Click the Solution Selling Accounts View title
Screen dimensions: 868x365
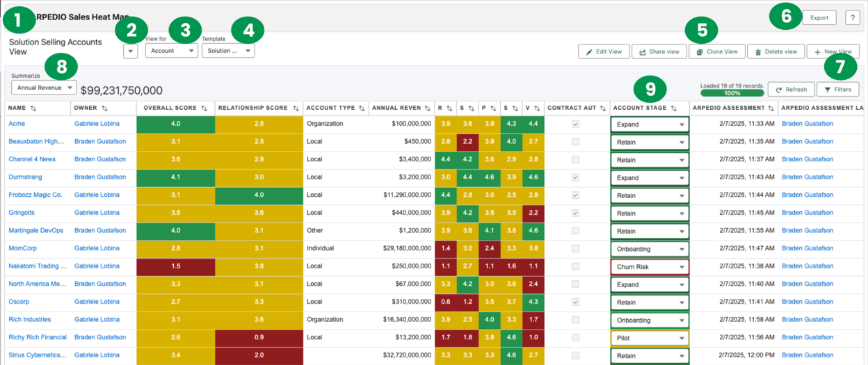click(x=56, y=47)
